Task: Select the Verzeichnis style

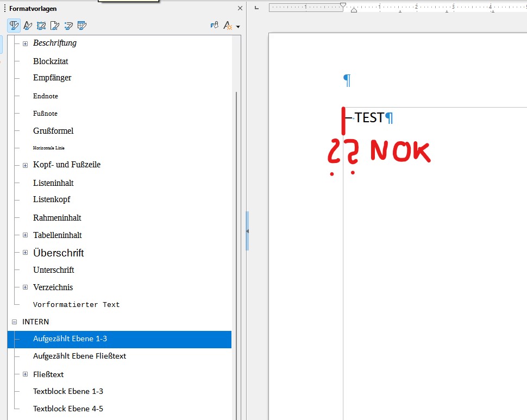Action: pos(53,287)
